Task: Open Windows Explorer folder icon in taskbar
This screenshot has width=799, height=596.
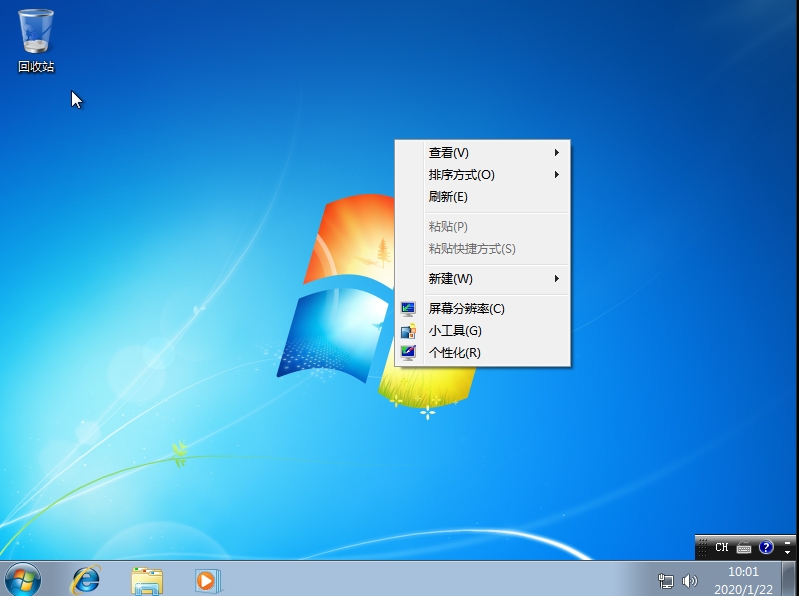Action: coord(147,581)
